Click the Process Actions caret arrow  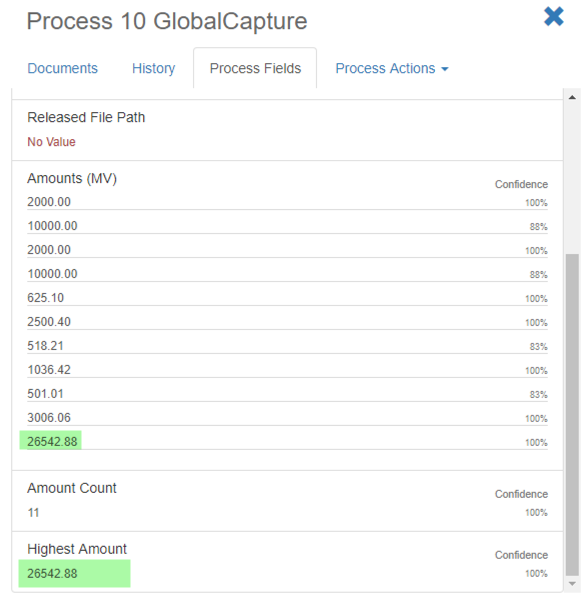[x=445, y=69]
